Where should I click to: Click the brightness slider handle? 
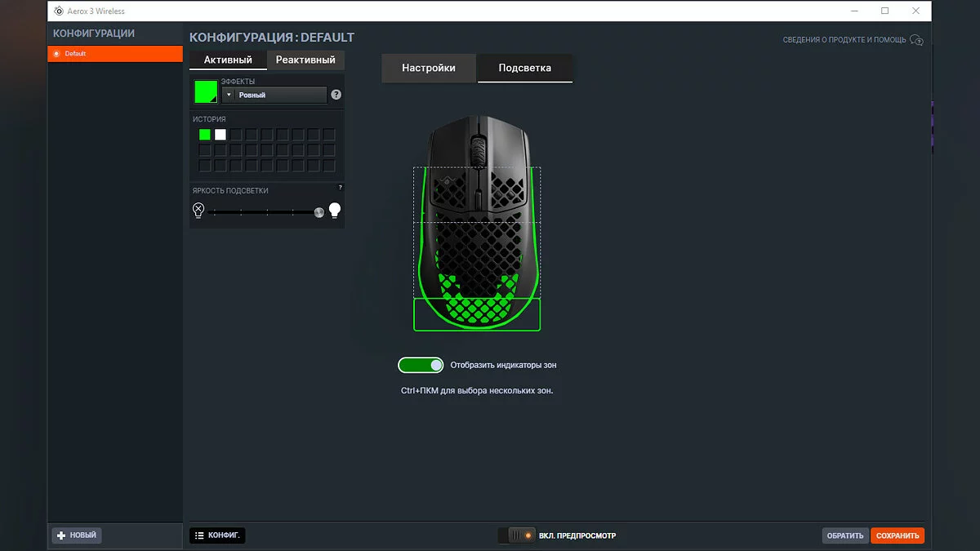pyautogui.click(x=319, y=212)
